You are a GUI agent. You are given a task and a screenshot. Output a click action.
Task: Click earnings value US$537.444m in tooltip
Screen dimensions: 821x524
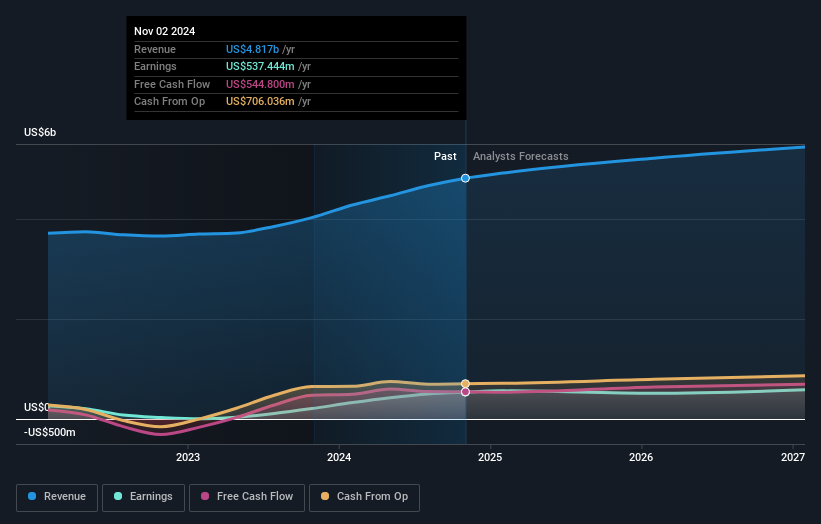[x=260, y=66]
